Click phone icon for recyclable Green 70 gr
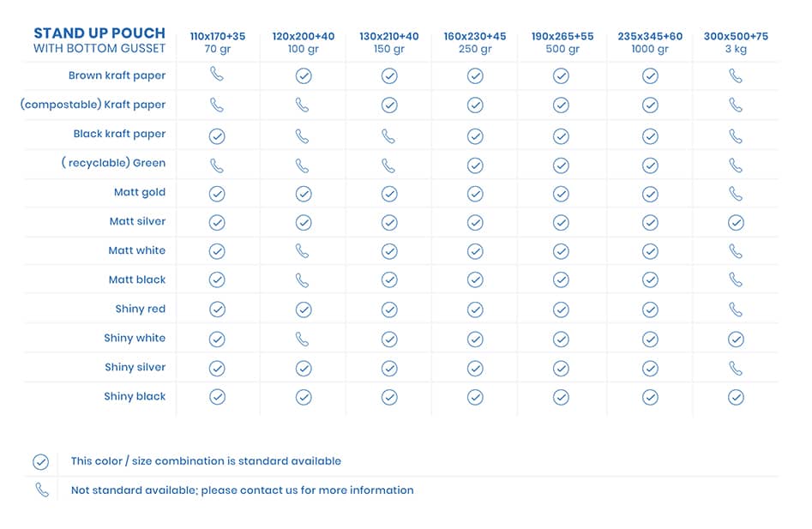Image resolution: width=812 pixels, height=529 pixels. [217, 164]
